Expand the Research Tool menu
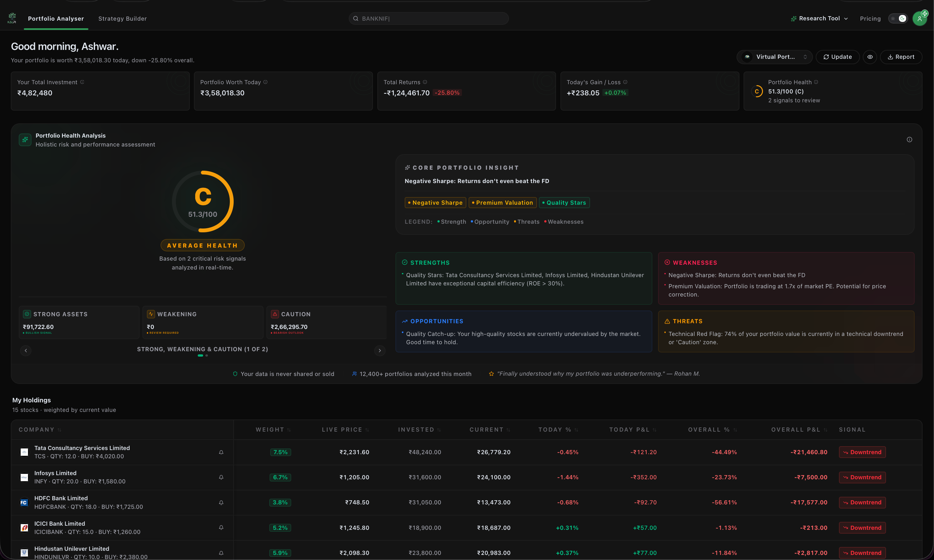The width and height of the screenshot is (934, 560). click(x=819, y=18)
